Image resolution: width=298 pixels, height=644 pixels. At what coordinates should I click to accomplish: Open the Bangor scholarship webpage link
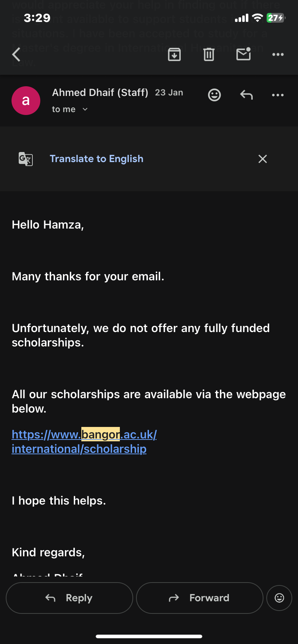[x=84, y=442]
